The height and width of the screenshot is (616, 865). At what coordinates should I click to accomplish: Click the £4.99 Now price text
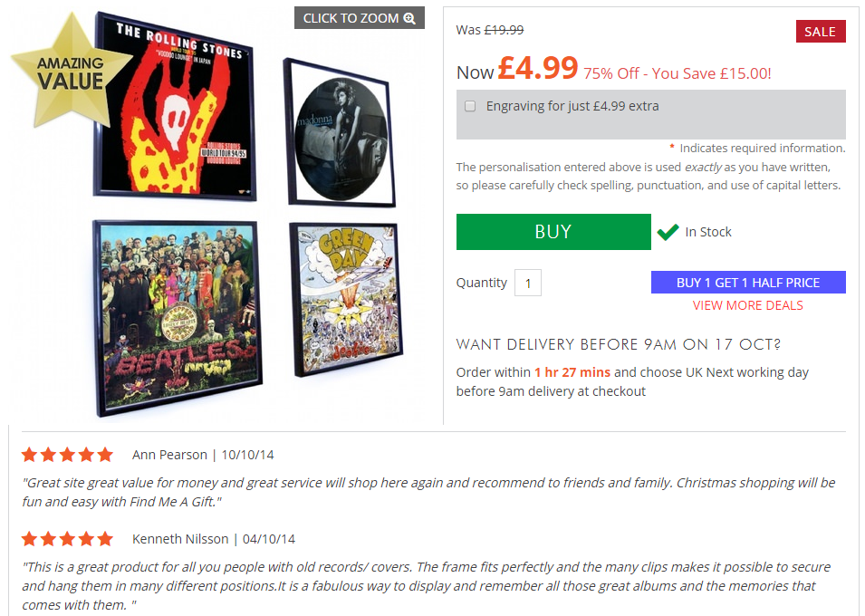[x=538, y=68]
